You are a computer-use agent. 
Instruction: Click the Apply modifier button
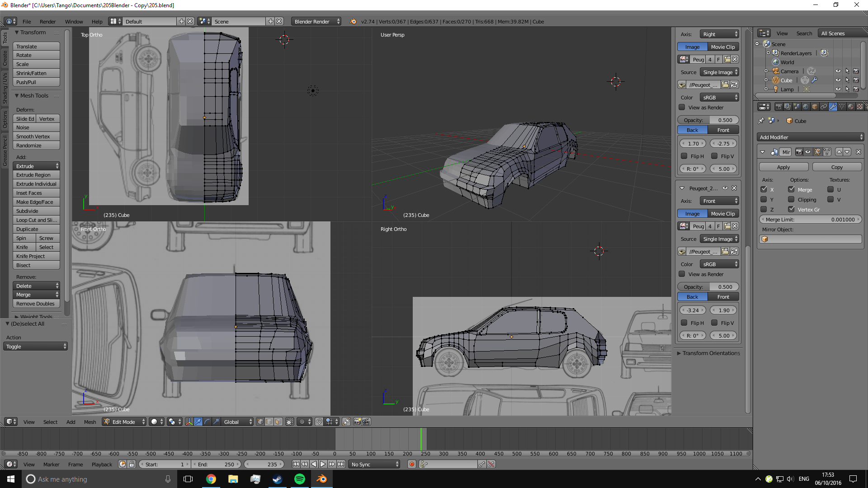coord(783,167)
